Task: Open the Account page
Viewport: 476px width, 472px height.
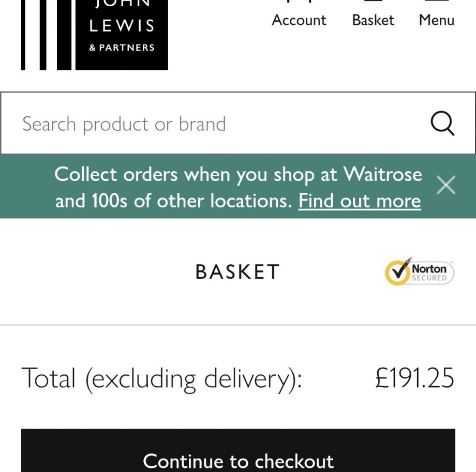Action: 299,20
